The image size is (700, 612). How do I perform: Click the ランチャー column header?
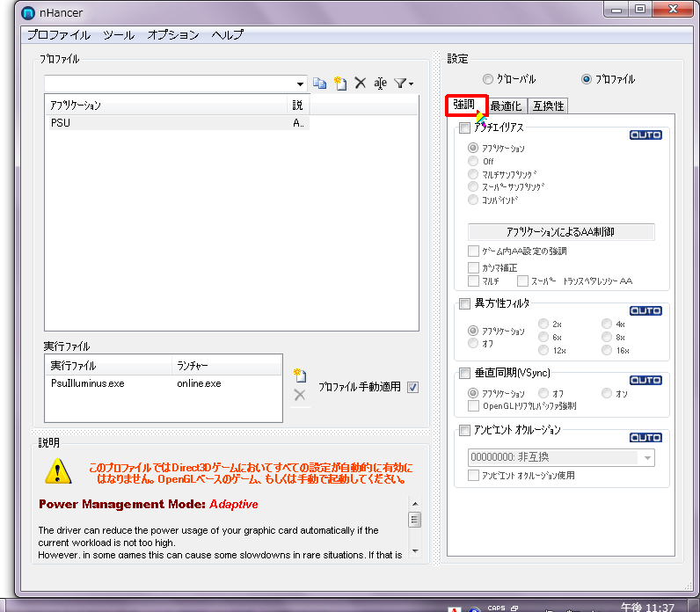(226, 366)
